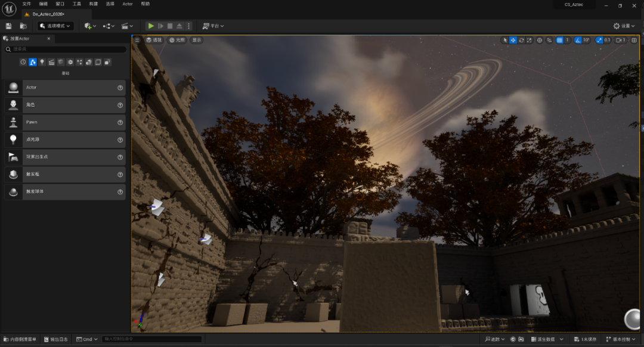Viewport: 644px width, 347px height.
Task: Select the 触发框 Trigger Box entry
Action: coord(65,174)
